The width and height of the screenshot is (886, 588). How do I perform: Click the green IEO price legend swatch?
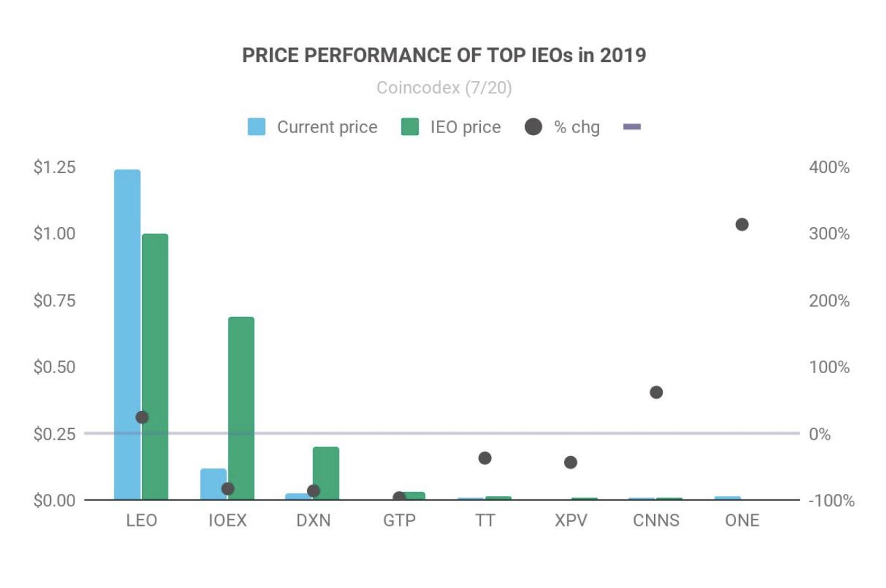[410, 127]
